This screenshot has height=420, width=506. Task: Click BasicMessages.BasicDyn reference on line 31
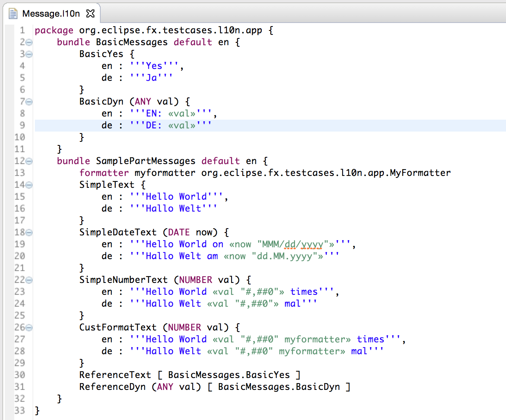(x=279, y=387)
